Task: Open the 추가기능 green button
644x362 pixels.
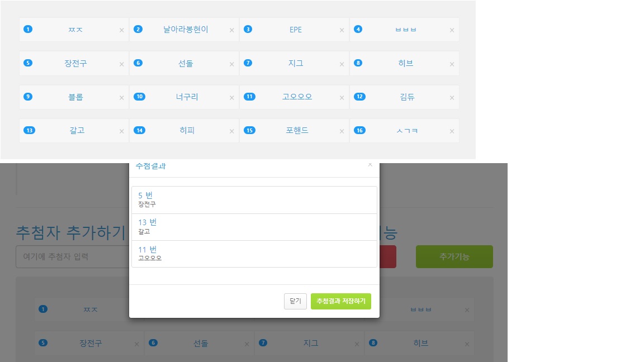Action: [x=454, y=256]
